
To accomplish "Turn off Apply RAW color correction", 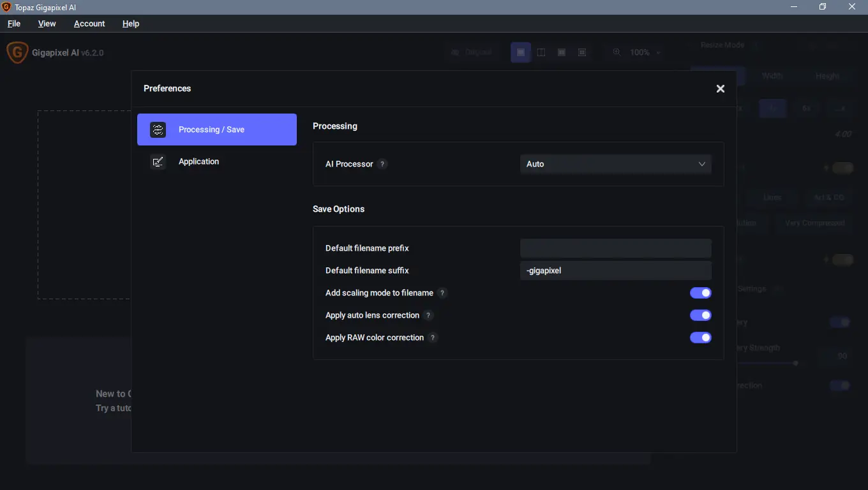I will coord(701,338).
